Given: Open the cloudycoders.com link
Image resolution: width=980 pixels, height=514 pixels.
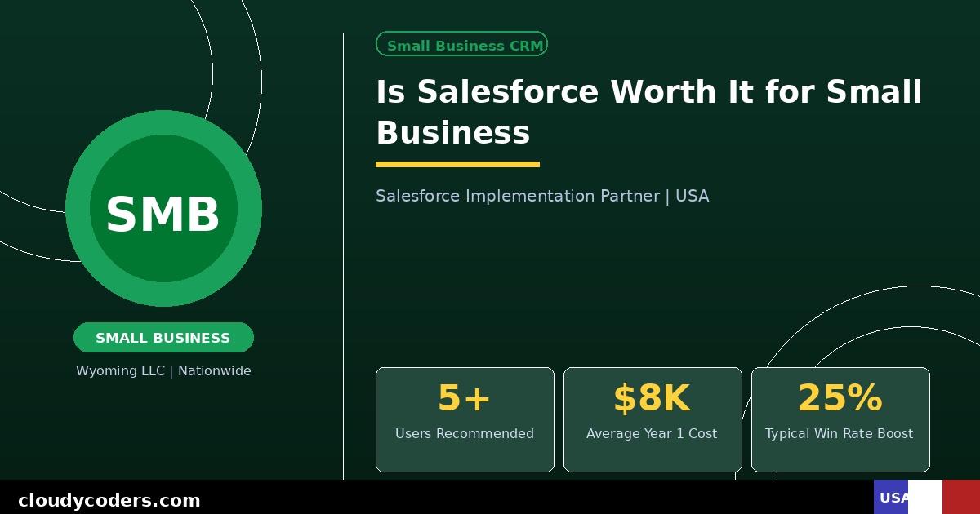Looking at the screenshot, I should 110,500.
